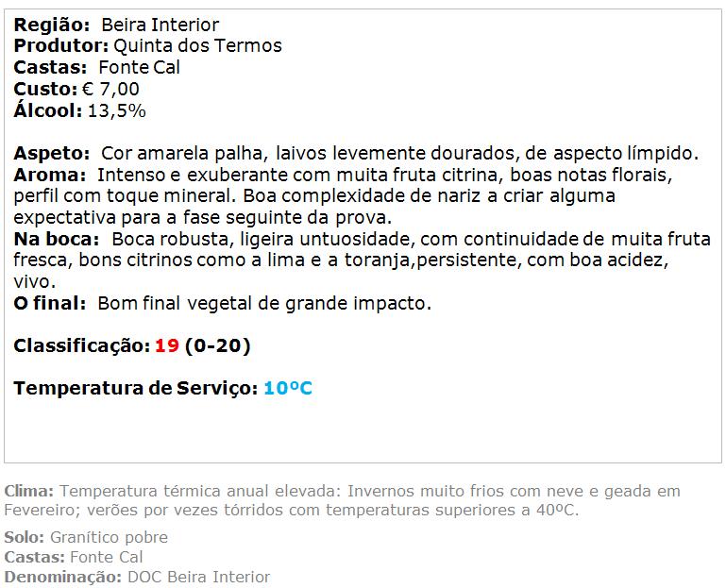Click the Granítico pobre soil text
Image resolution: width=726 pixels, height=588 pixels.
109,537
